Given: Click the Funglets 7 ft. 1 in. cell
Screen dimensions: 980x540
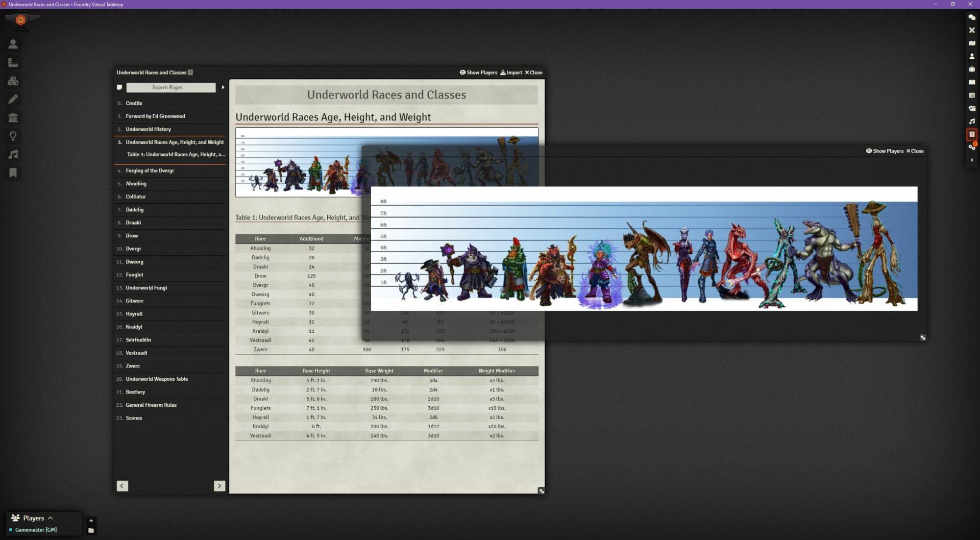Looking at the screenshot, I should 316,408.
